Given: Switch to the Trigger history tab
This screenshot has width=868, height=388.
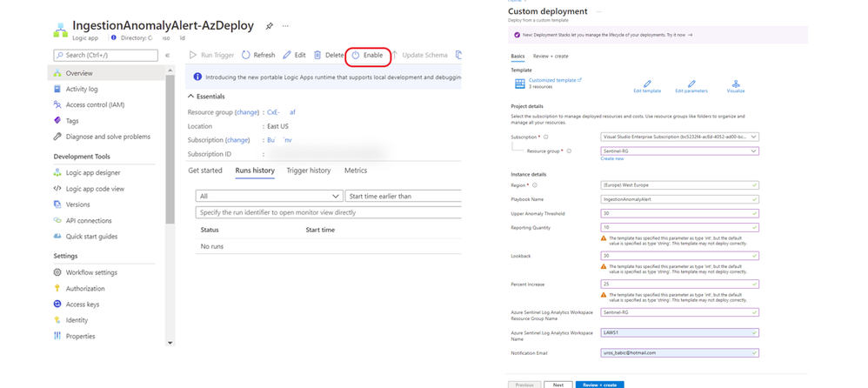Looking at the screenshot, I should coord(309,171).
